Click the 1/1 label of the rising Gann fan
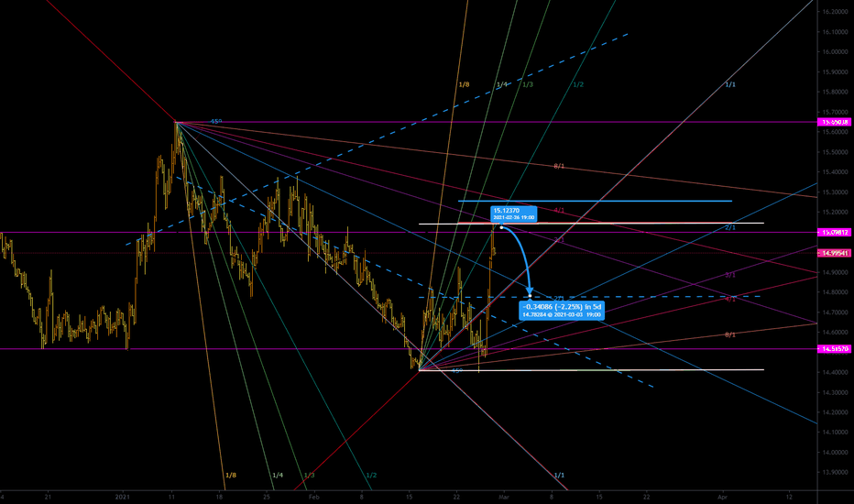 pos(730,84)
